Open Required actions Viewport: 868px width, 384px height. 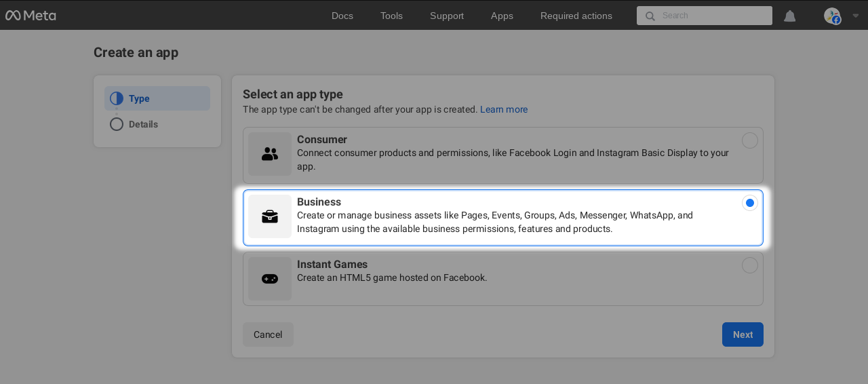tap(576, 16)
